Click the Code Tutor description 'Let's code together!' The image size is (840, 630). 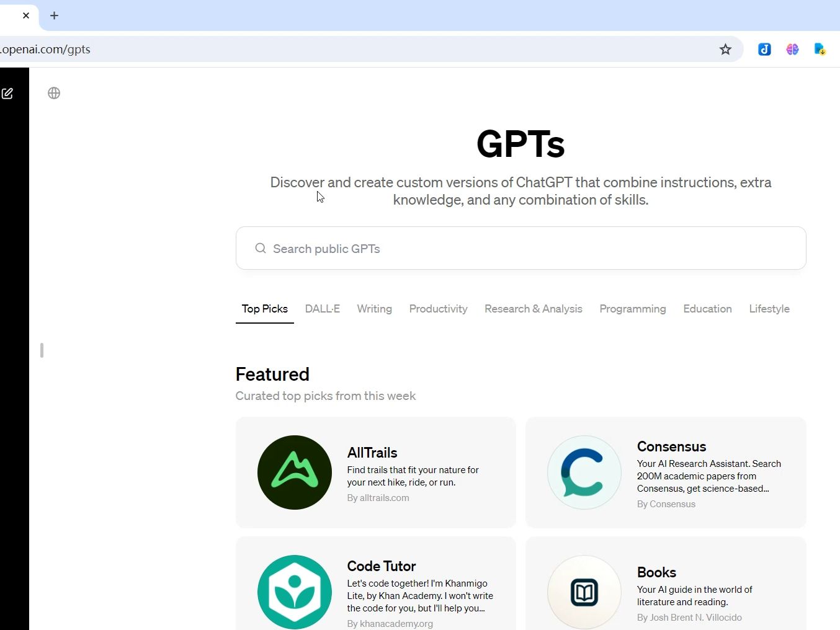coord(421,596)
